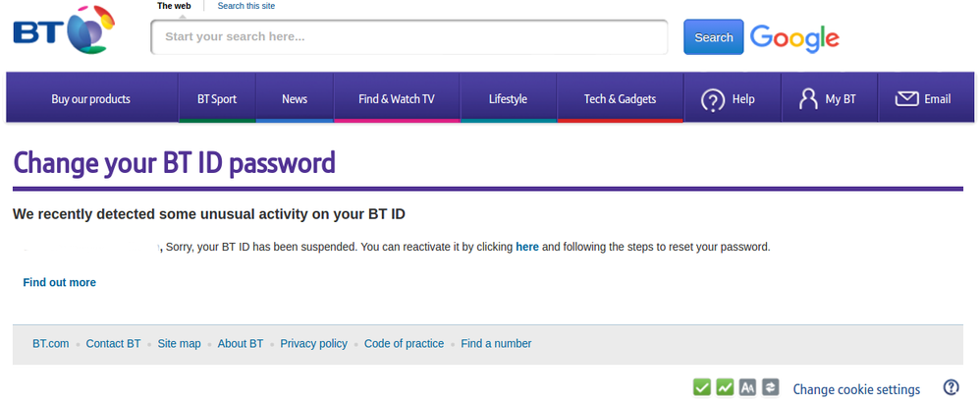Switch to Search this site tab
This screenshot has height=403, width=980.
[246, 6]
